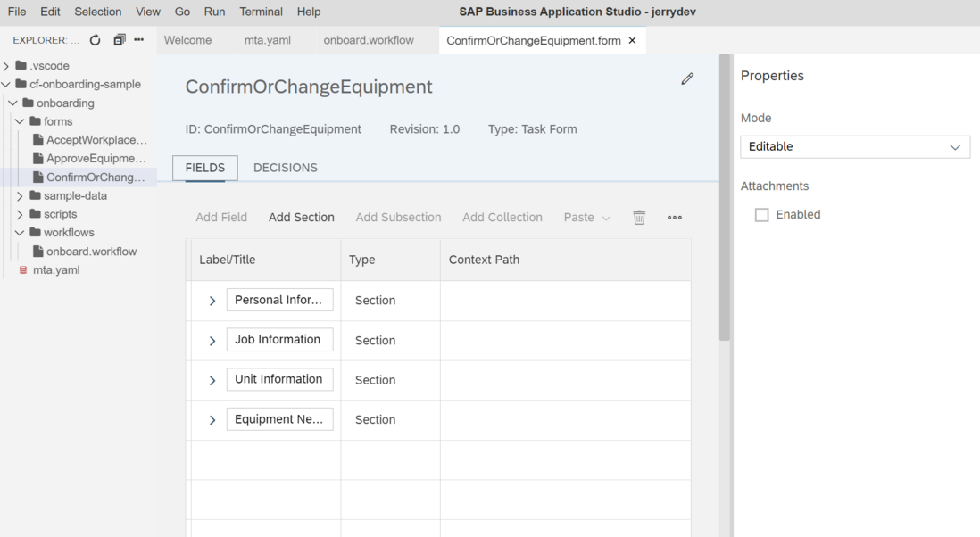Screen dimensions: 980x537
Task: Click the Add Section button
Action: (x=302, y=218)
